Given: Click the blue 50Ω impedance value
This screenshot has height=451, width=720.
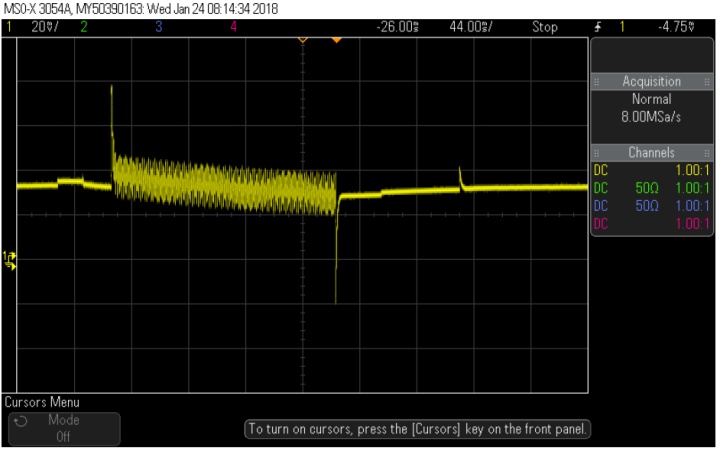Looking at the screenshot, I should coord(647,206).
